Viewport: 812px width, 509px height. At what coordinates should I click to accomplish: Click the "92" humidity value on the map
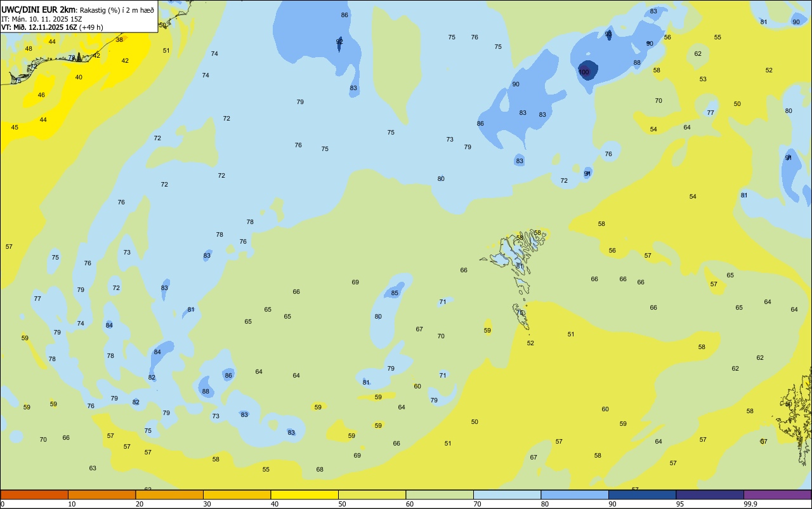[339, 42]
